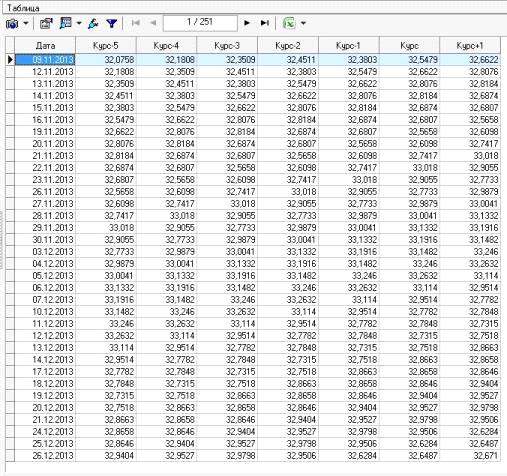
Task: Click the Курс-5 value 32,0758
Action: (106, 60)
